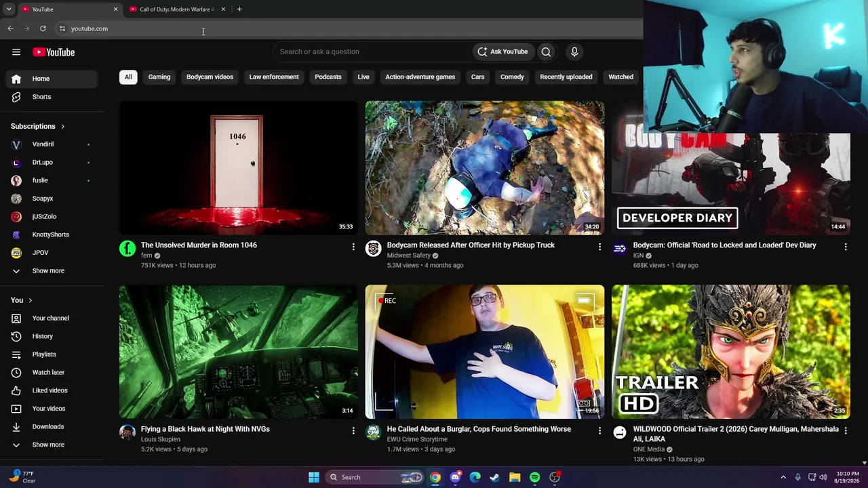This screenshot has height=488, width=868.
Task: Open a new browser tab
Action: 239,9
